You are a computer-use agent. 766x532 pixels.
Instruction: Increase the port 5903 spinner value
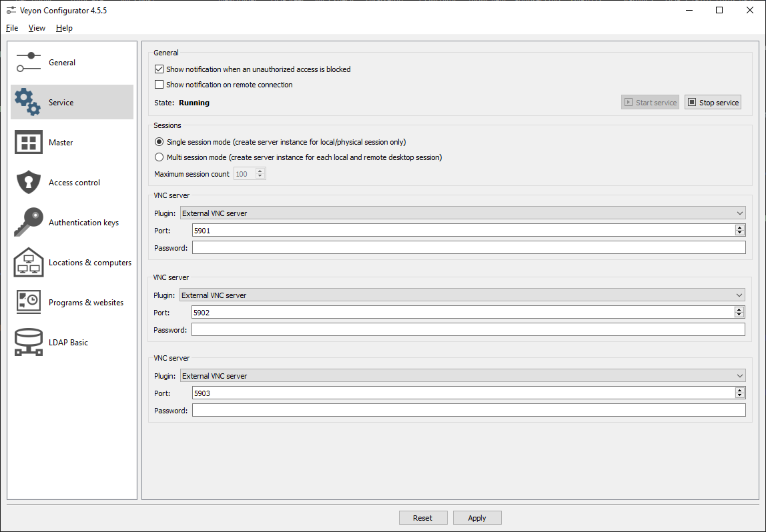[739, 390]
